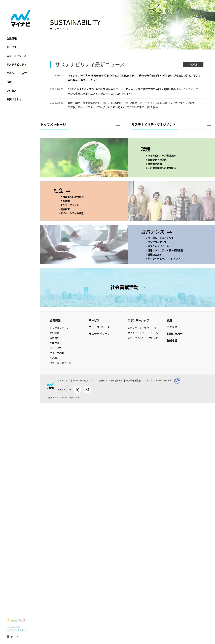215x644 pixels.
Task: Click the group of people society image
Action: (171, 201)
